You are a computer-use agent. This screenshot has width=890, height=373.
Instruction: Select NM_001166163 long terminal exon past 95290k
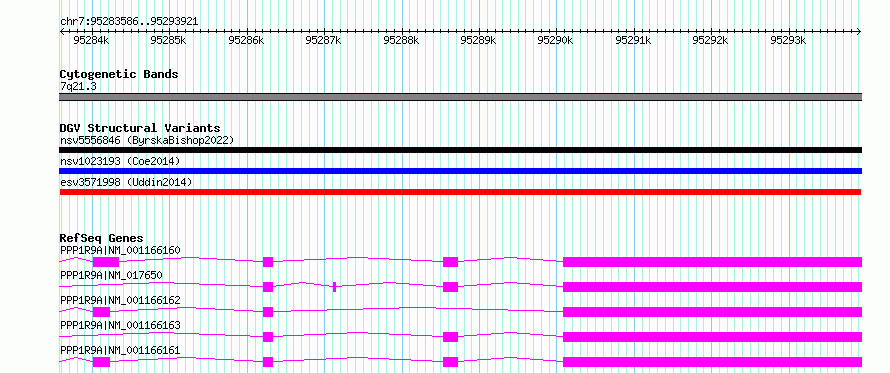(712, 337)
